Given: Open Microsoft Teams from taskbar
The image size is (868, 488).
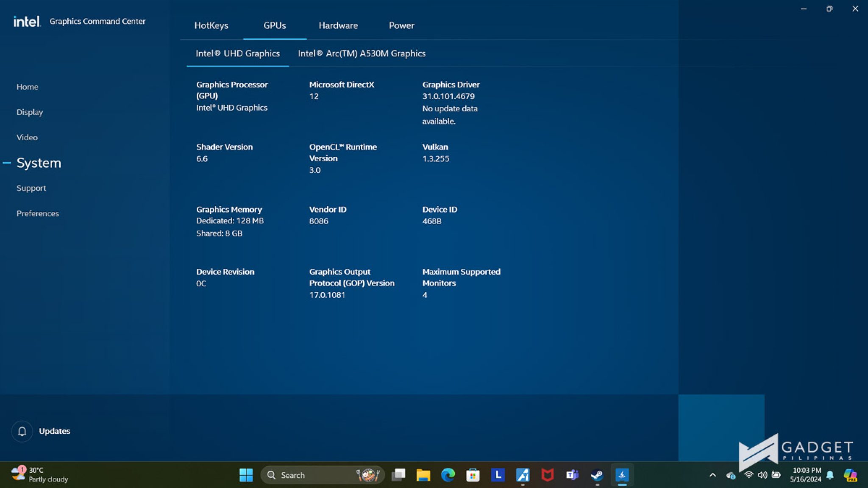Looking at the screenshot, I should [x=572, y=475].
